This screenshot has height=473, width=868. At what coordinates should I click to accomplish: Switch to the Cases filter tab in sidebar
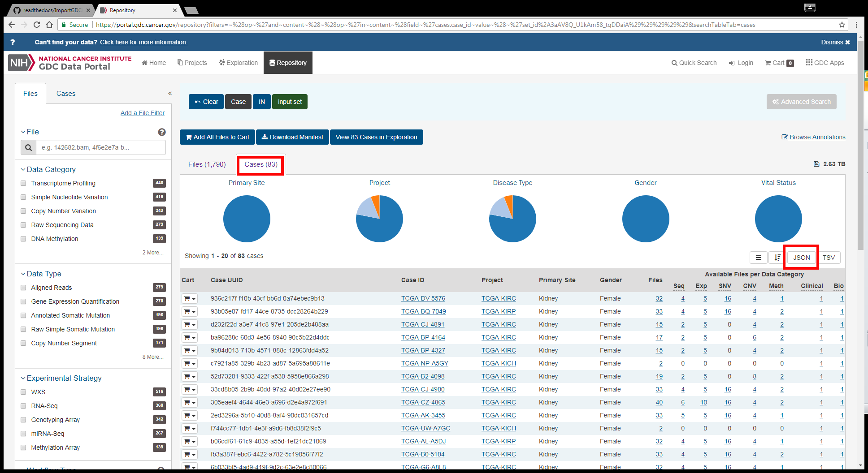[x=66, y=94]
